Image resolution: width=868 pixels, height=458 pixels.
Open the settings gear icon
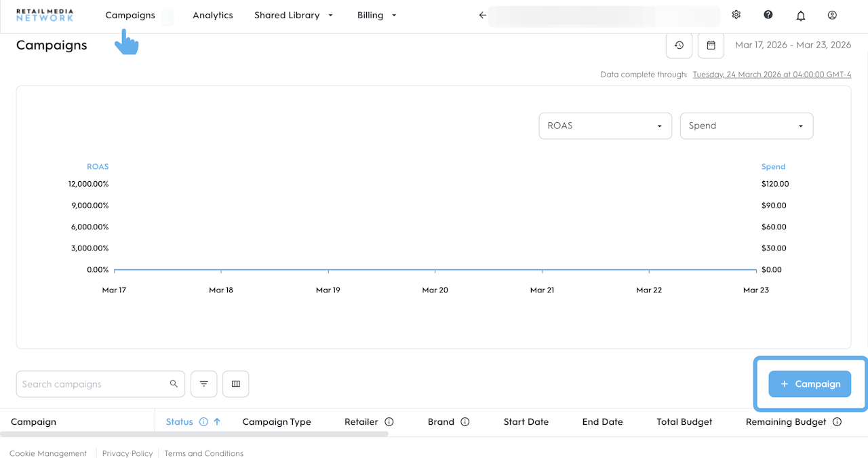736,15
